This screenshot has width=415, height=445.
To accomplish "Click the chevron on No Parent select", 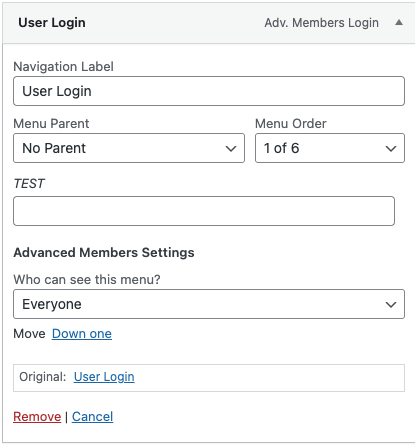I will (x=231, y=149).
